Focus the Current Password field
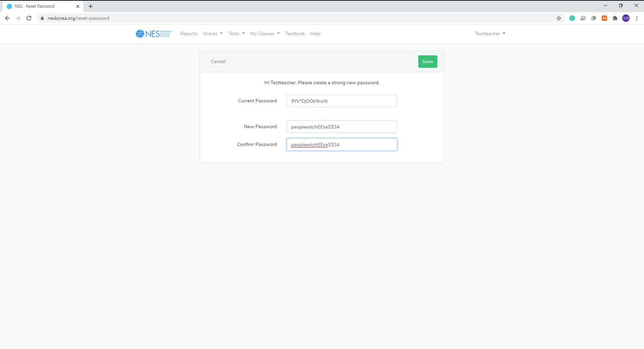 tap(342, 101)
